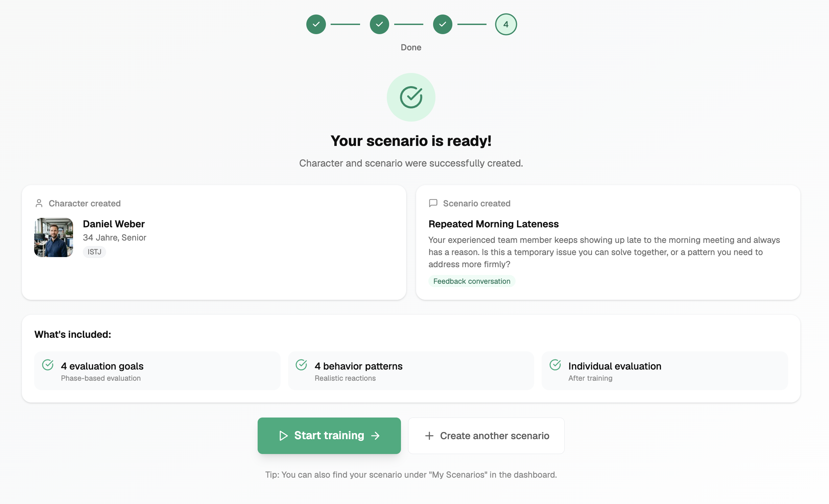This screenshot has height=504, width=829.
Task: Click the play icon in Start training
Action: [283, 435]
